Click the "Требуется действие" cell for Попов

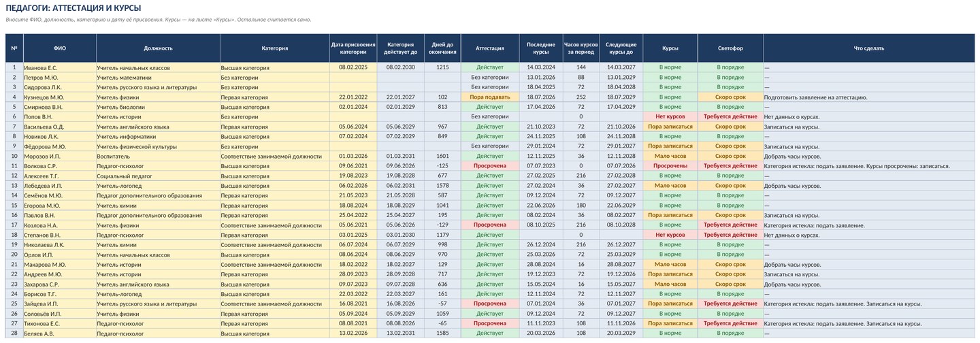click(x=730, y=117)
